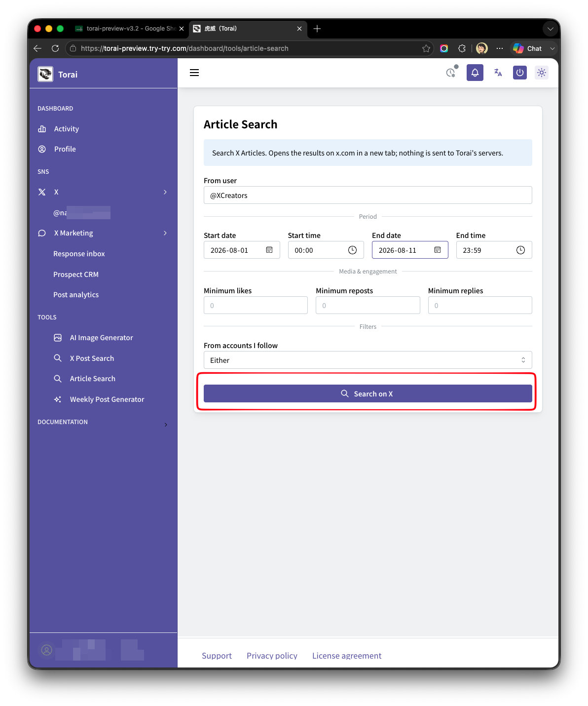588x706 pixels.
Task: Click the Minimum likes field
Action: click(x=256, y=305)
